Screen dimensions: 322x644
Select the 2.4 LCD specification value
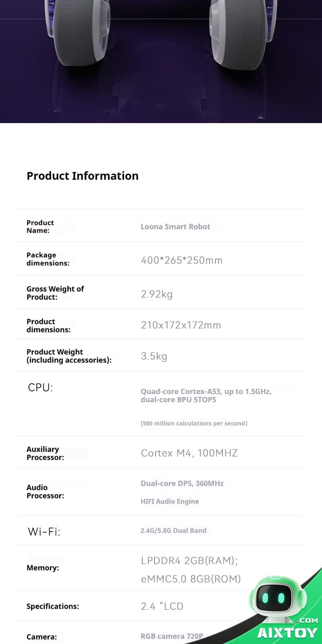(x=162, y=606)
